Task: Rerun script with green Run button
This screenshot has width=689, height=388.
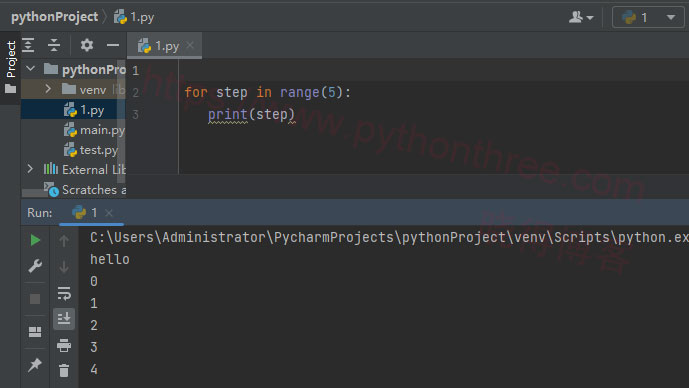Action: [35, 240]
